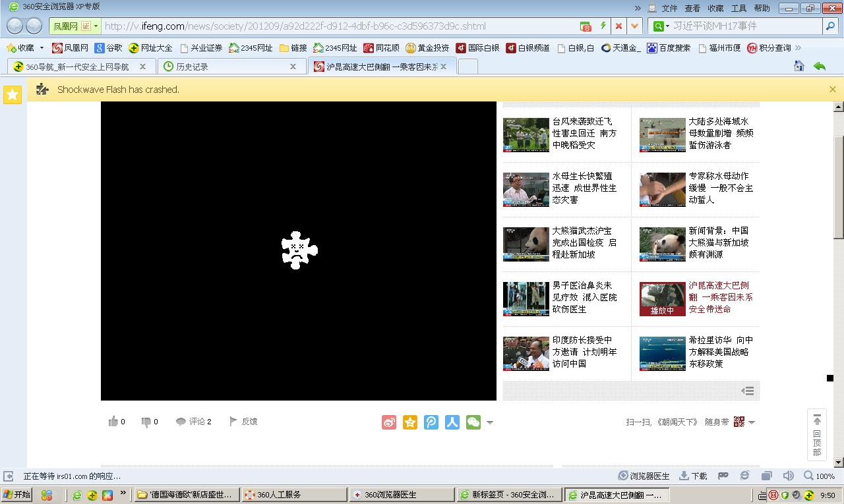Click the thumbs-down dislike icon
The height and width of the screenshot is (504, 844).
(146, 422)
